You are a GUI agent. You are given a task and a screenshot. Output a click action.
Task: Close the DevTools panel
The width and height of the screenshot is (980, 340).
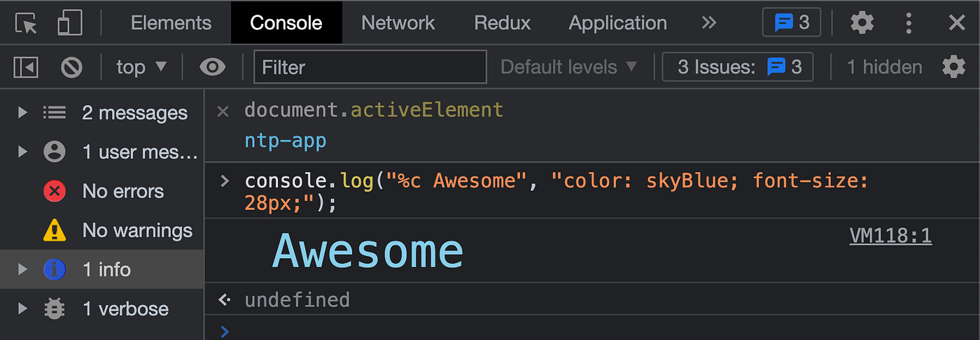coord(956,23)
